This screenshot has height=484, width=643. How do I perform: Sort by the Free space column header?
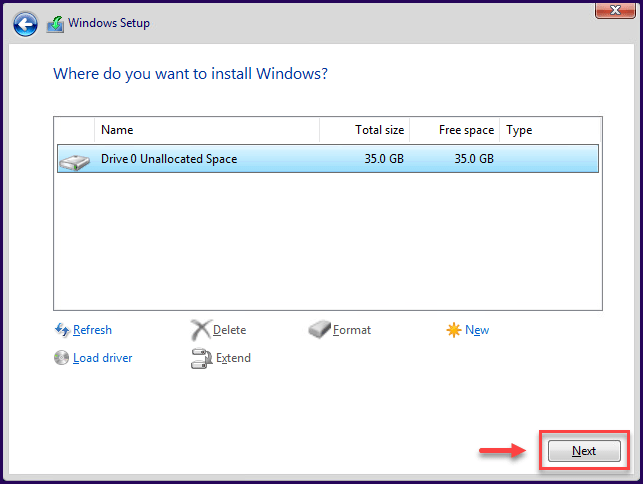pos(454,130)
